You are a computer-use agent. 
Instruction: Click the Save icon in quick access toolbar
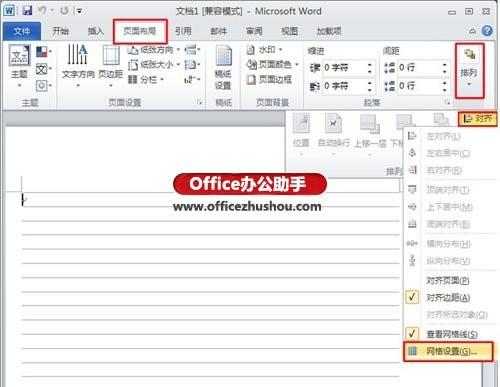(27, 11)
